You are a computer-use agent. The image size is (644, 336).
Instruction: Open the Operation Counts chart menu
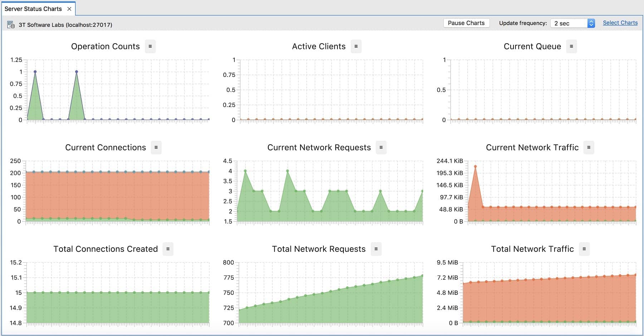click(150, 47)
